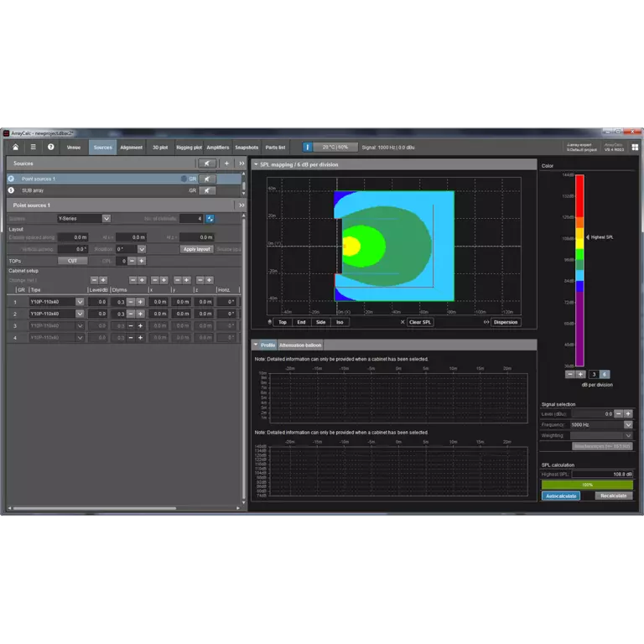Click the SPL color scale bar

579,270
